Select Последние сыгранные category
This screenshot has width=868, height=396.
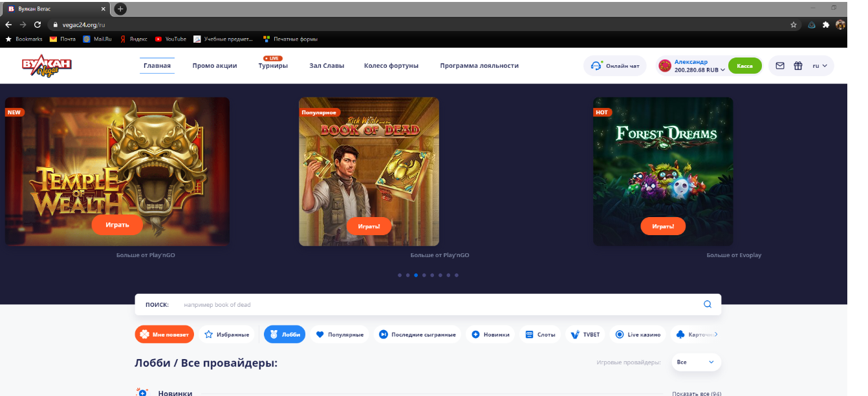[x=417, y=335]
